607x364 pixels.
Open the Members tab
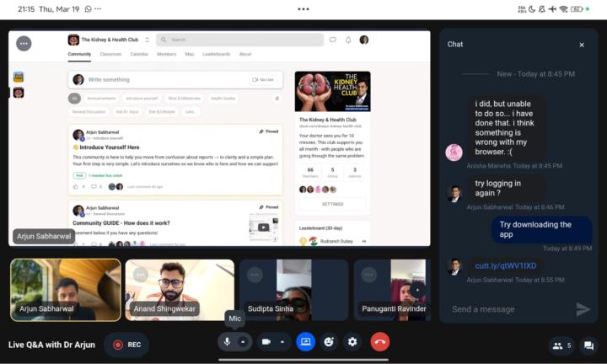166,54
